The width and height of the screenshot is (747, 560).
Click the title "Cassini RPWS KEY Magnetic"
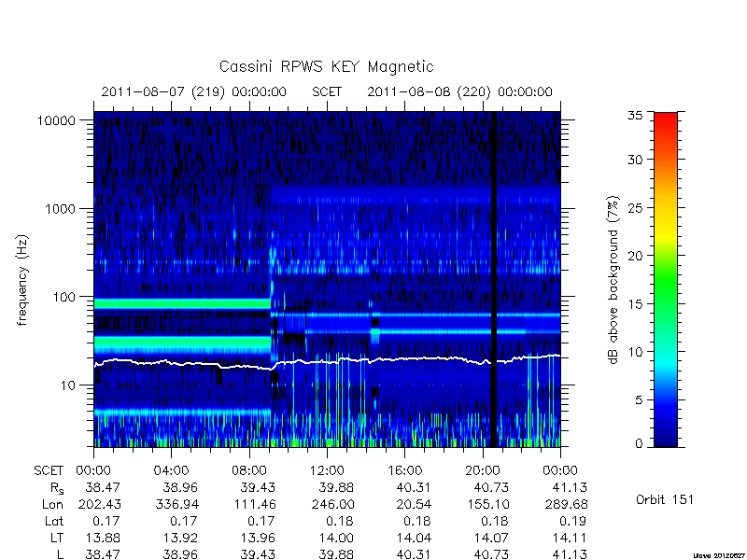(x=326, y=66)
